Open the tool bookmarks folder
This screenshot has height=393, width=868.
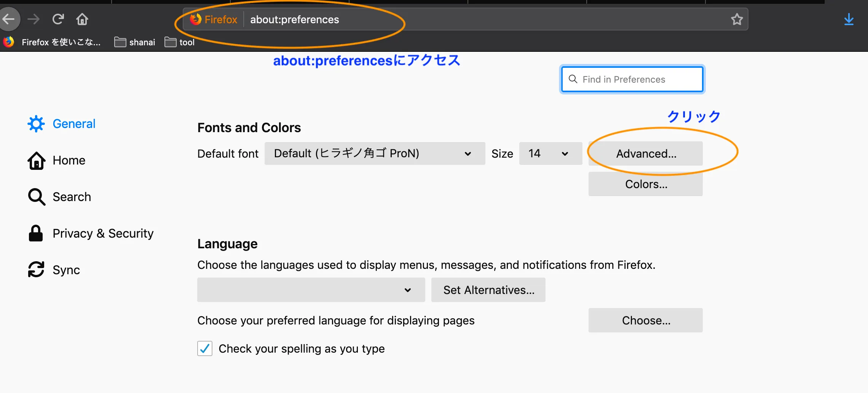tap(180, 42)
